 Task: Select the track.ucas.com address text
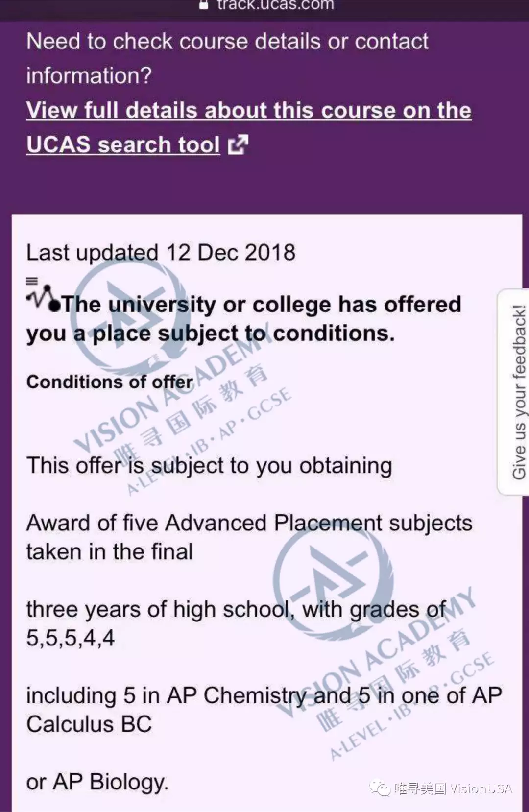coord(275,5)
